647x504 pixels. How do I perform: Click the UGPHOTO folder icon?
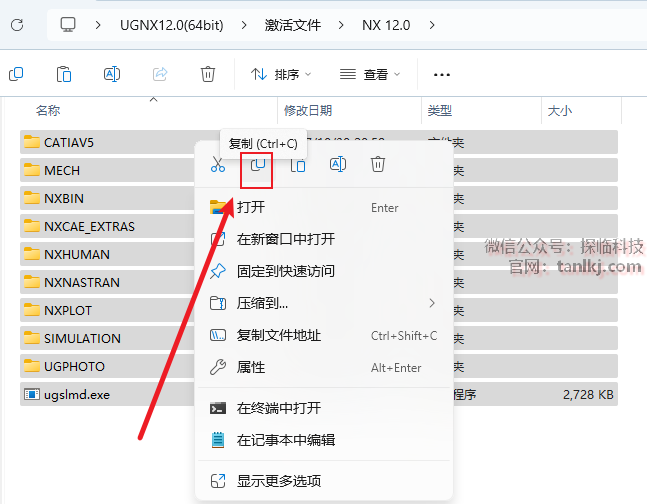click(x=32, y=366)
